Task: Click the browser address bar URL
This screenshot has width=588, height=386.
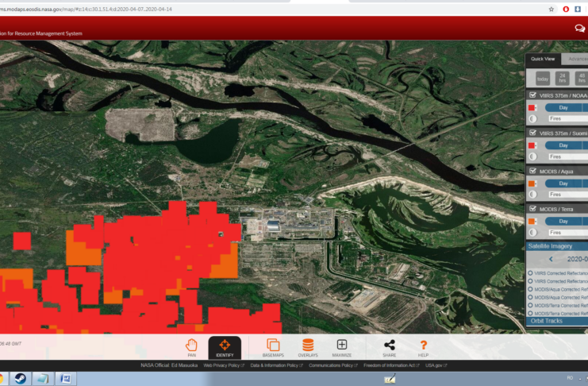Action: (x=86, y=9)
